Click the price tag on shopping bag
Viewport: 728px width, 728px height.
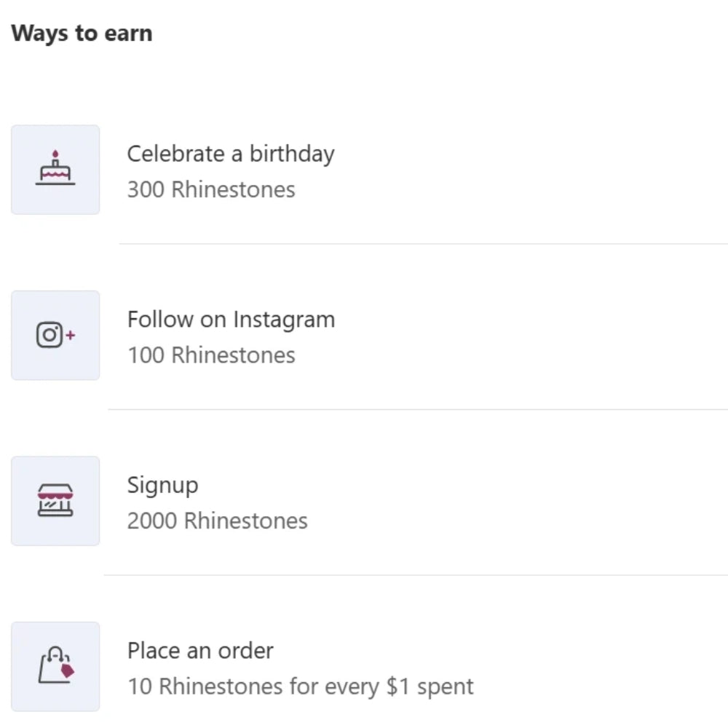coord(68,670)
